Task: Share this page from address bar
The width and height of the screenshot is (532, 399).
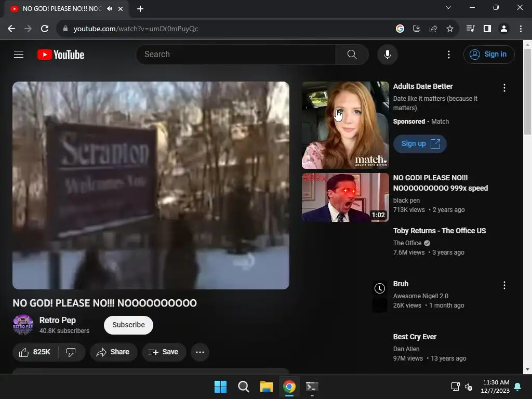Action: click(x=433, y=29)
